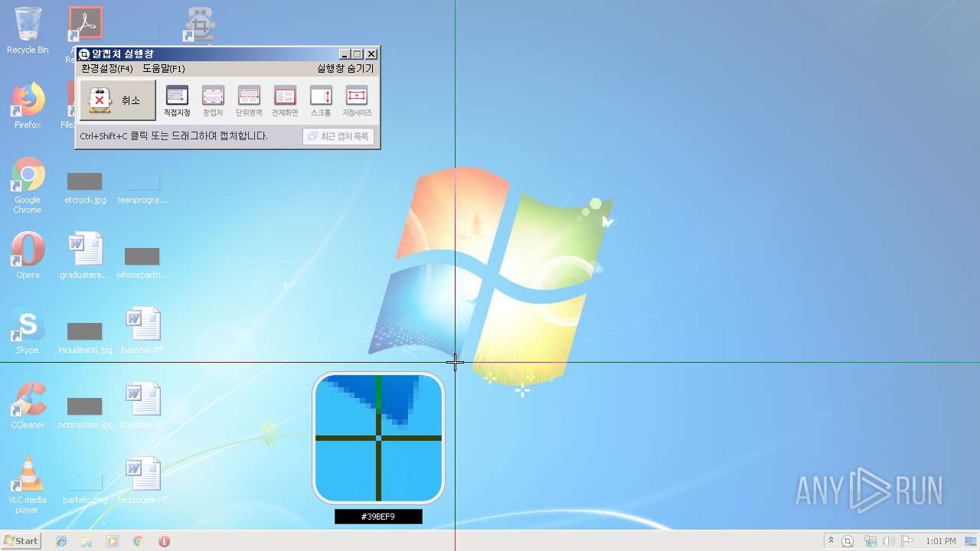Open the Opera desktop shortcut
Image resolution: width=980 pixels, height=551 pixels.
28,256
